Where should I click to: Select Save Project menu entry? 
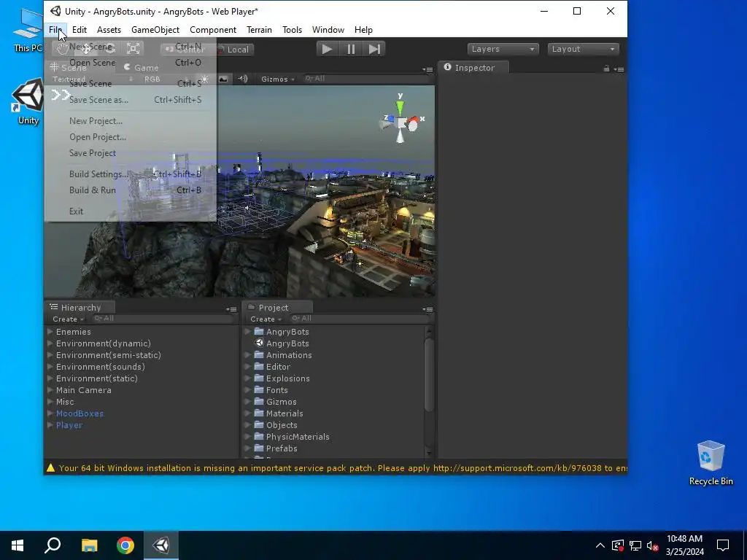(x=93, y=153)
